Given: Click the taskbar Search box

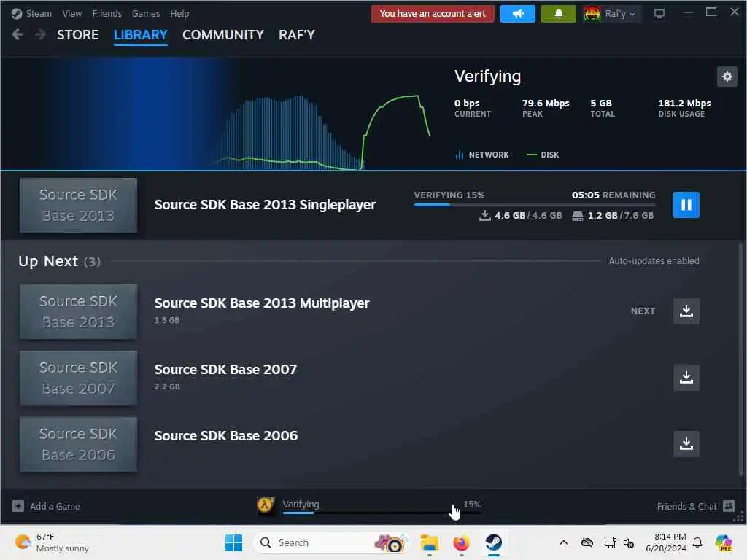Looking at the screenshot, I should [x=332, y=542].
